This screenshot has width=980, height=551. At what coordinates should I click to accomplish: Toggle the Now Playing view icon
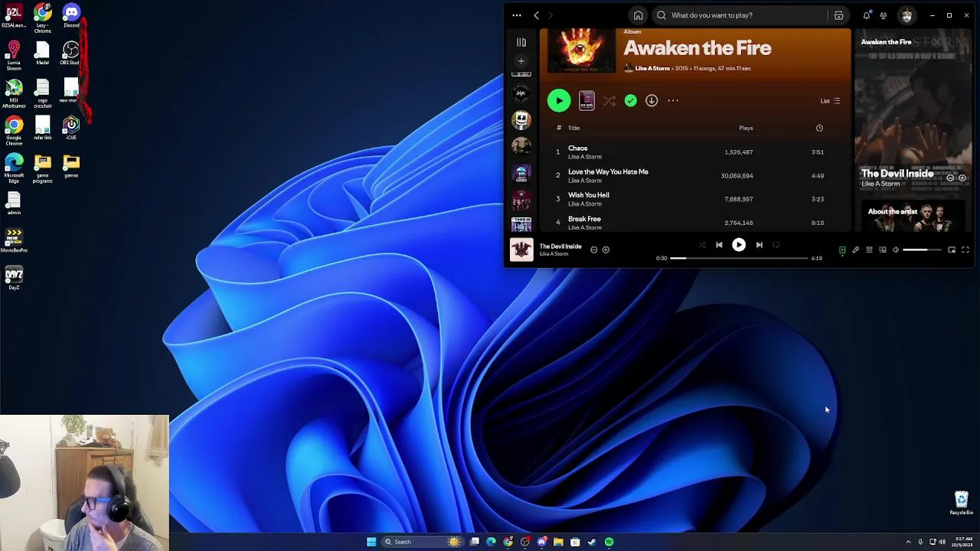(x=842, y=249)
